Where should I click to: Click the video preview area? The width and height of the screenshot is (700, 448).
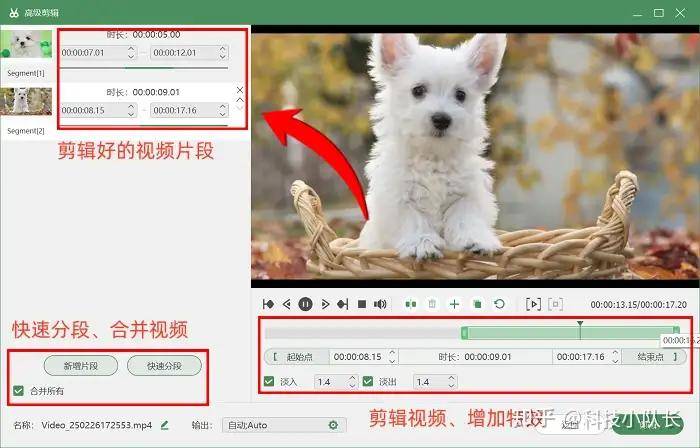pos(475,156)
